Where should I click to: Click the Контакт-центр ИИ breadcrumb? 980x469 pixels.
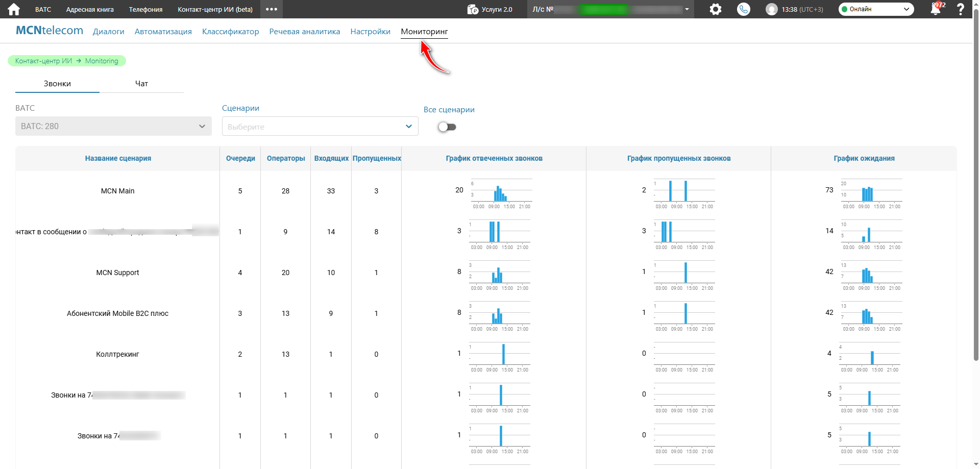click(43, 61)
